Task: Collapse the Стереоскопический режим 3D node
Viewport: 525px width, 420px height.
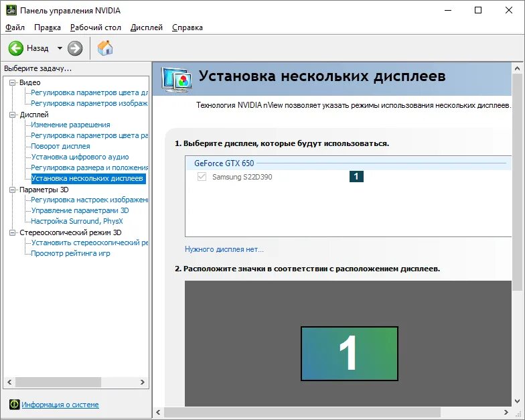Action: tap(12, 232)
